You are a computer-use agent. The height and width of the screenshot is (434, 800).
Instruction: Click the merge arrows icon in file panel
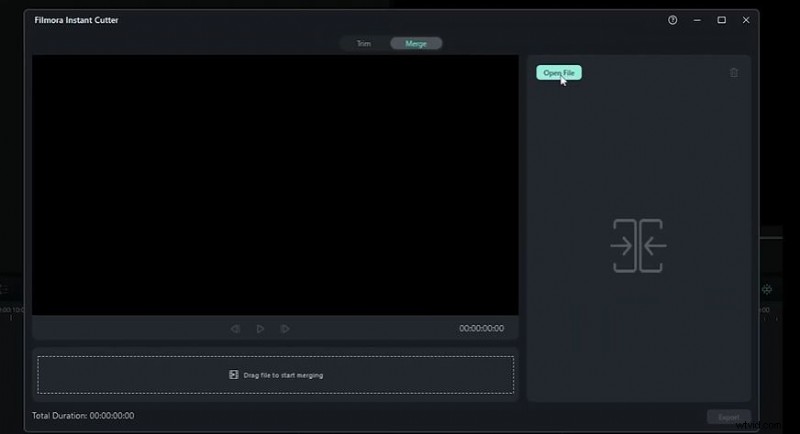click(x=638, y=246)
